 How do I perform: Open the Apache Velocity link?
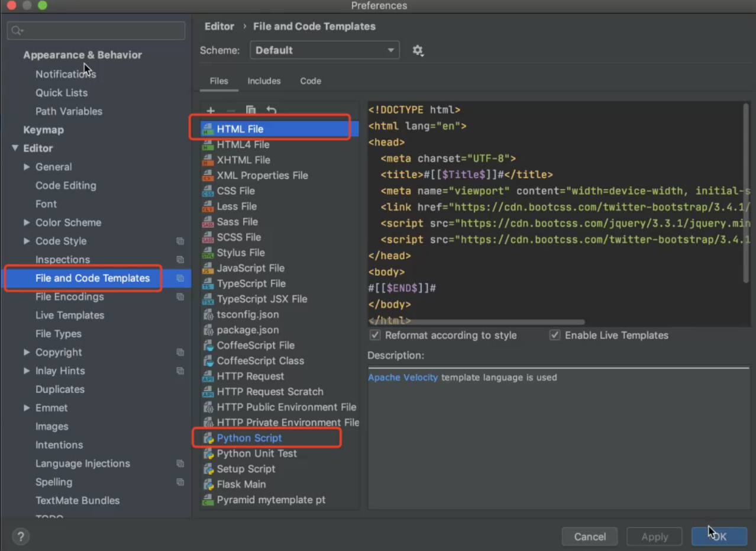coord(403,377)
